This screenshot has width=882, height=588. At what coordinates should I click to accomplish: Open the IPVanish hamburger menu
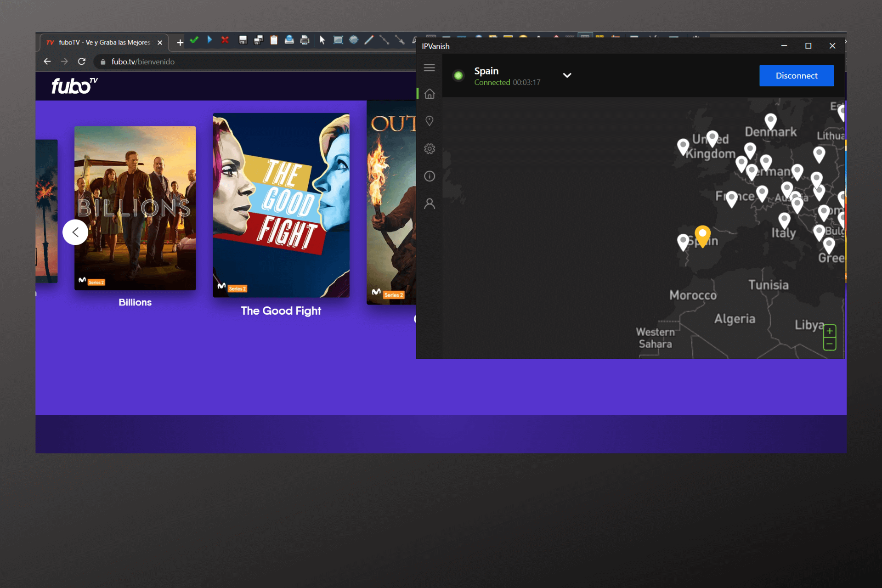(429, 68)
